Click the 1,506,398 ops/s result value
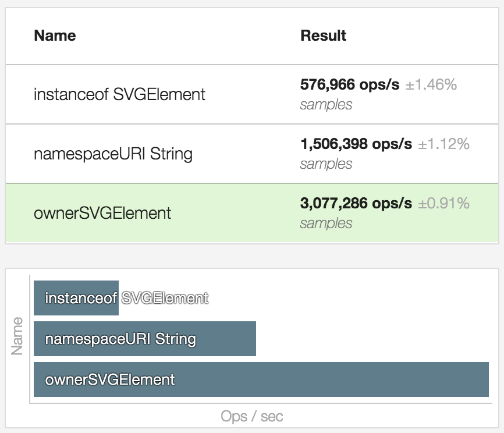The image size is (504, 433). tap(356, 144)
